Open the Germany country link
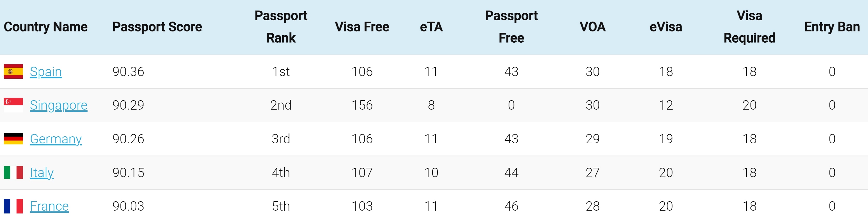Image resolution: width=868 pixels, height=221 pixels. click(x=56, y=139)
